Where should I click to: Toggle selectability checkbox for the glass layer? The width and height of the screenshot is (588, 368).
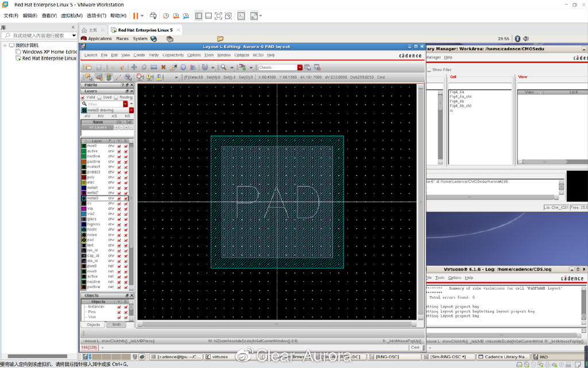tap(126, 219)
